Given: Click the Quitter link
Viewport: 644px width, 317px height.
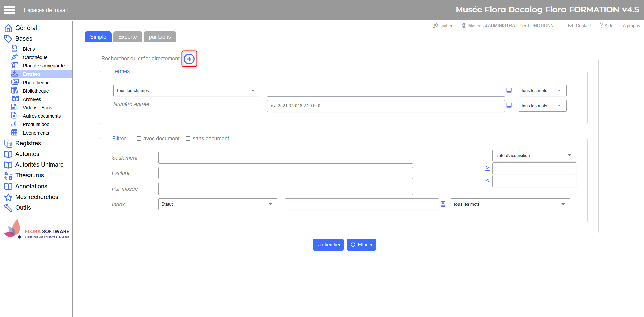Looking at the screenshot, I should point(442,25).
